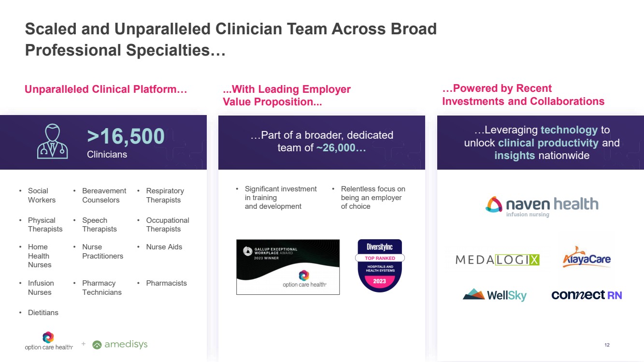
Task: Click the ~26,000 team size text
Action: click(341, 148)
